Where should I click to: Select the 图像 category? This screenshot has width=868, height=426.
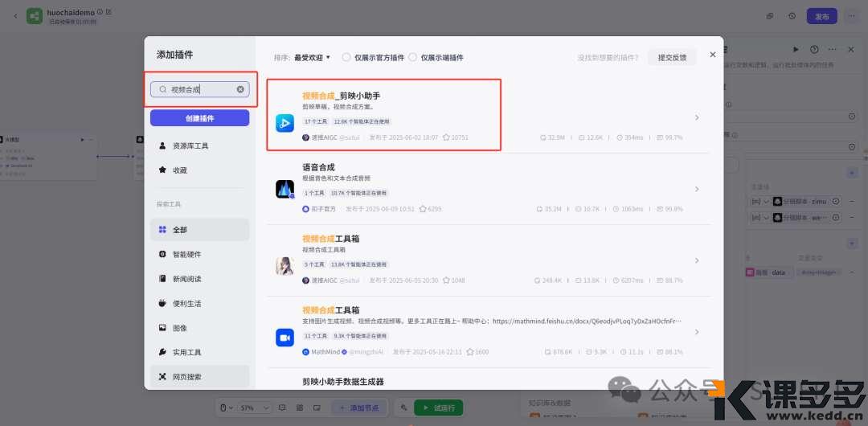[x=200, y=328]
